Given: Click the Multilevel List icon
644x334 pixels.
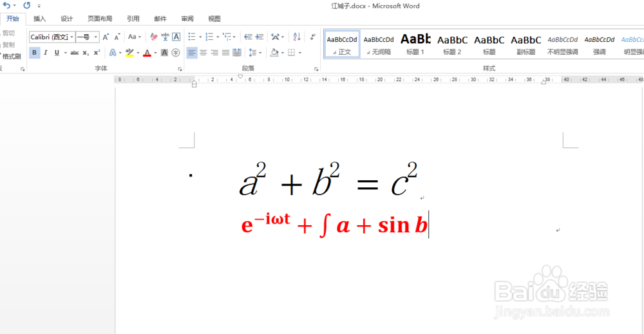Looking at the screenshot, I should tap(226, 37).
